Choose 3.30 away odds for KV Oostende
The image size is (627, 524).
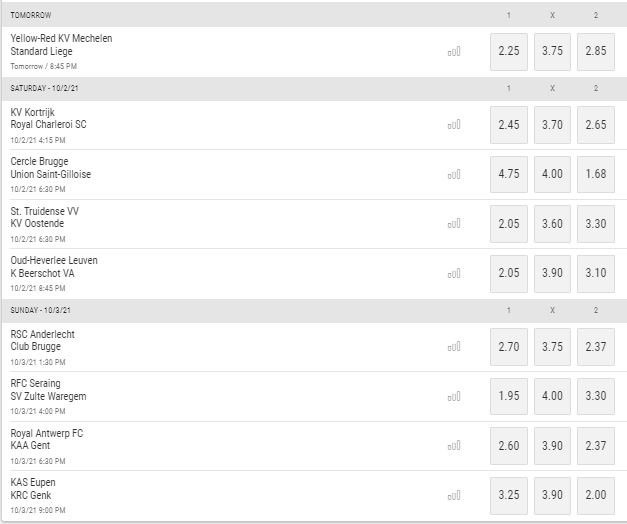pyautogui.click(x=596, y=224)
